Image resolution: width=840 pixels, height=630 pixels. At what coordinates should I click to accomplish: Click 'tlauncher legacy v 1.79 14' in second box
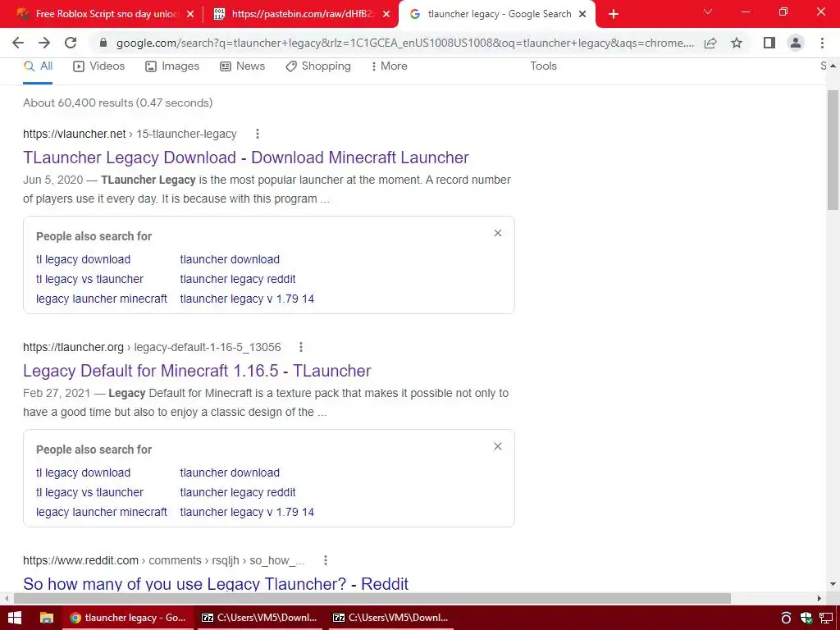247,512
